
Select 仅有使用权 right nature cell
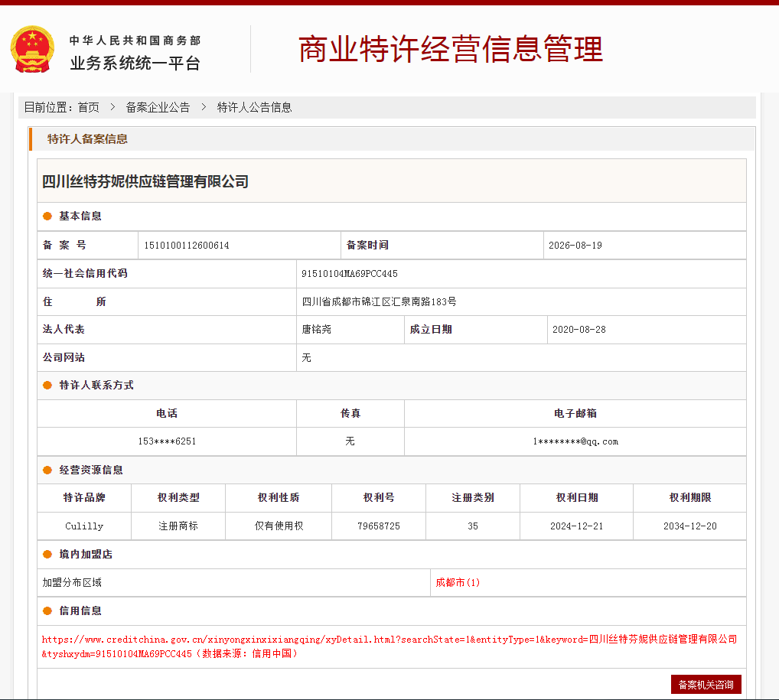click(279, 526)
